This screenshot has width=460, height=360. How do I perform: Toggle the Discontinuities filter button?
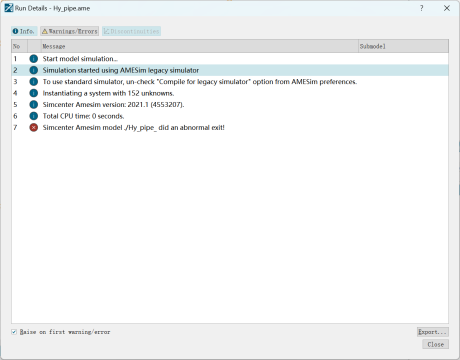click(131, 31)
